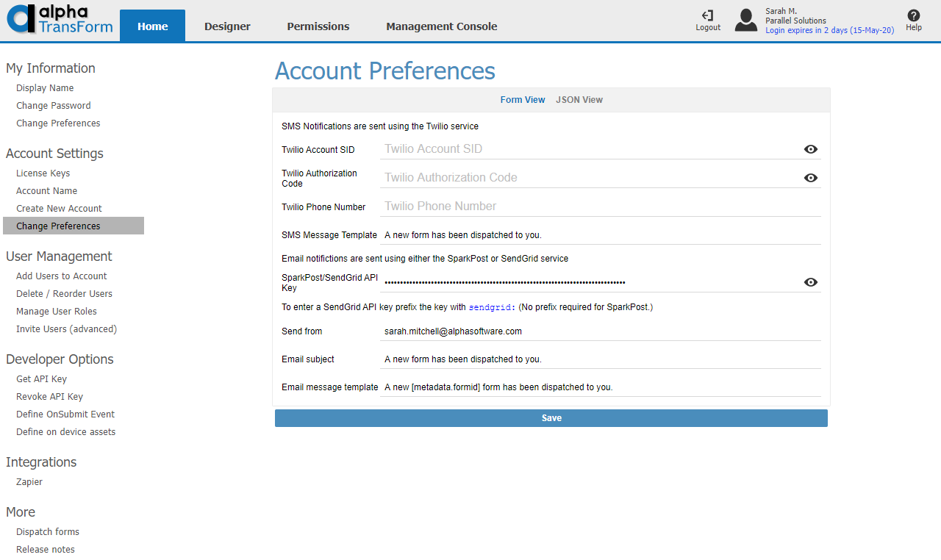Open the Zapier integration

(x=29, y=481)
